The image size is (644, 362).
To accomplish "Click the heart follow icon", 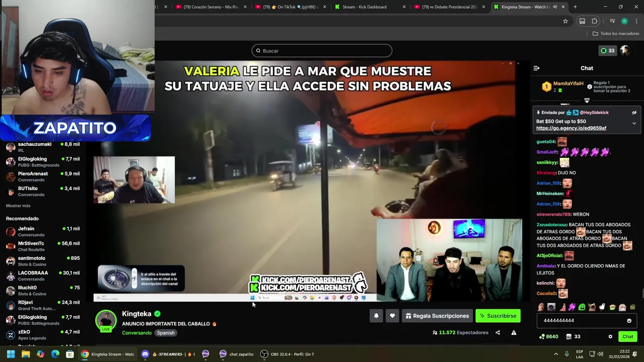I will pos(392,316).
